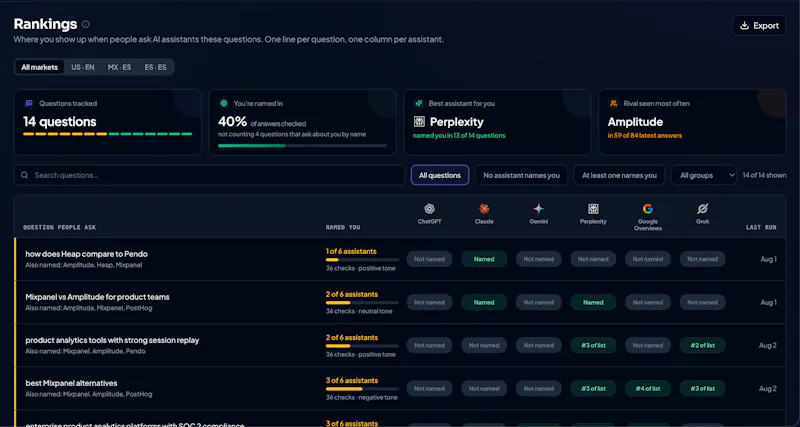Click the 40% green progress bar

pos(302,145)
